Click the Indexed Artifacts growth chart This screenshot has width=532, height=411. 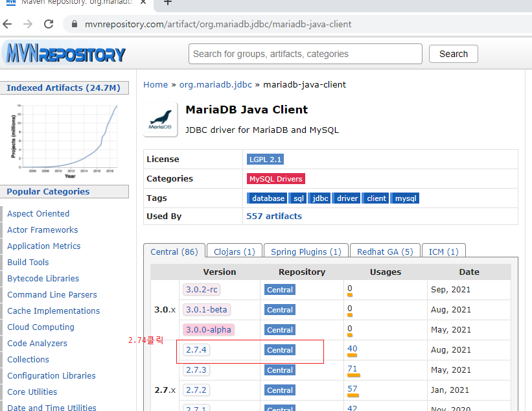pos(64,141)
